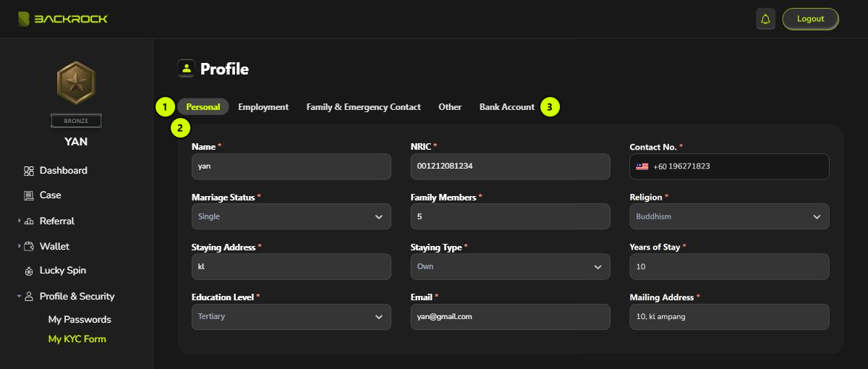Click the NRIC input field
Viewport: 868px width, 369px height.
click(x=511, y=166)
